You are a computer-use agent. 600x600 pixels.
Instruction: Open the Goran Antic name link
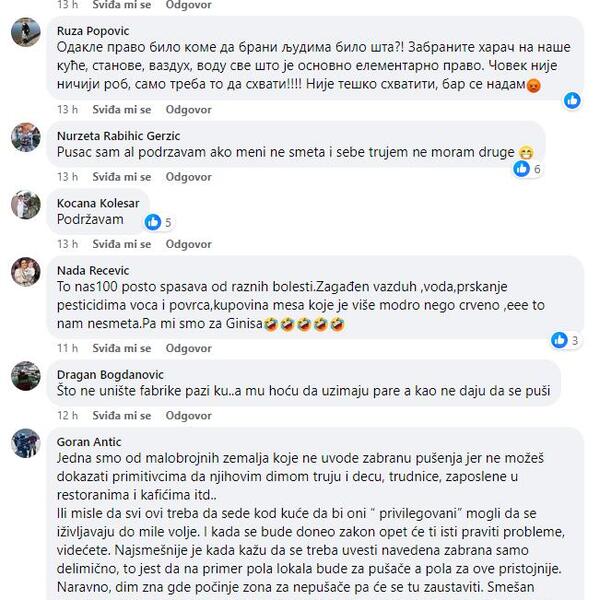pyautogui.click(x=89, y=442)
